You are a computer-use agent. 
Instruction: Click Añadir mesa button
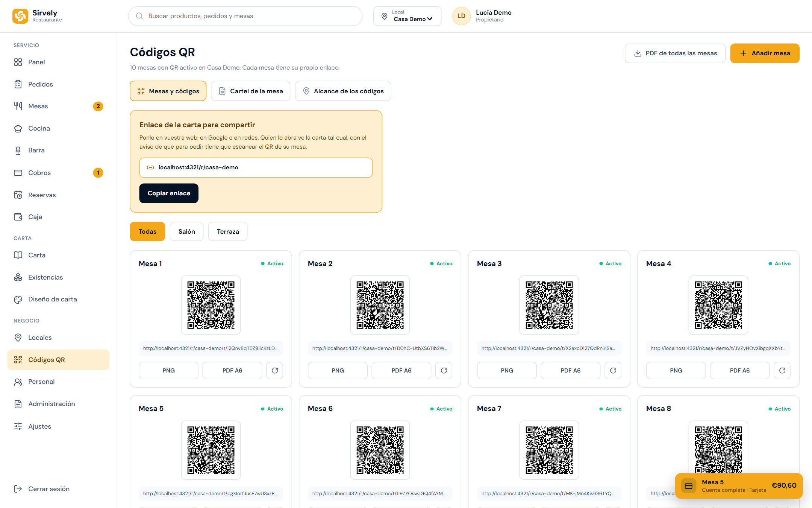pyautogui.click(x=765, y=53)
